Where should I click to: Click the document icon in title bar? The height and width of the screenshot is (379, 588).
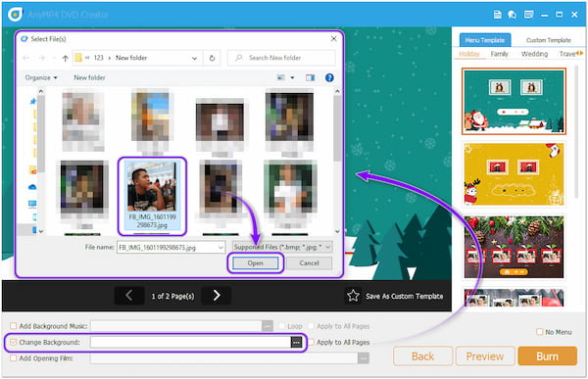pyautogui.click(x=498, y=15)
